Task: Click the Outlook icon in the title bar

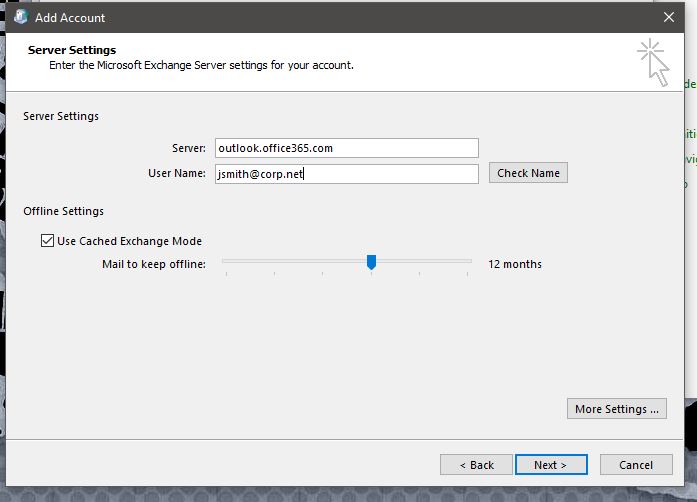Action: pos(20,17)
